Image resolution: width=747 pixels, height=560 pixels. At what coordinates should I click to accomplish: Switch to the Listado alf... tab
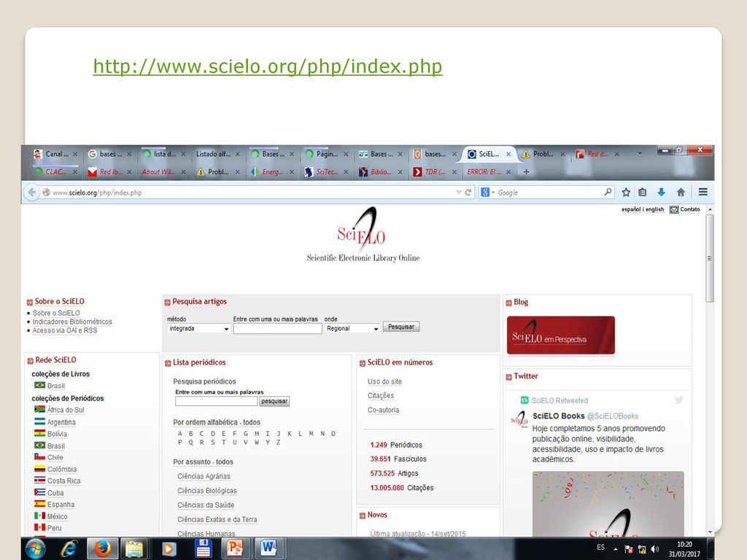tap(217, 155)
